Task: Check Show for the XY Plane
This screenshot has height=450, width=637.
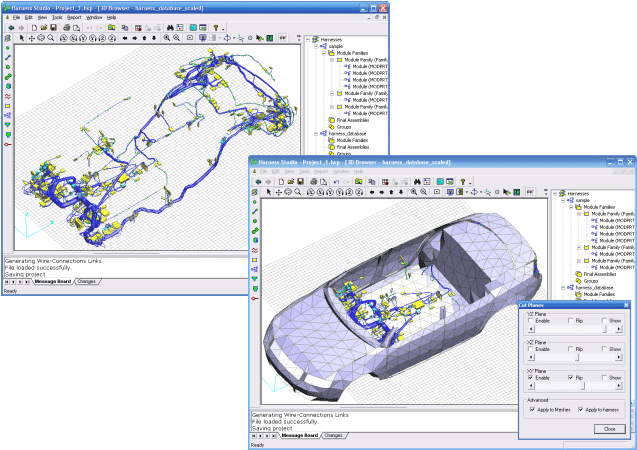Action: click(x=604, y=377)
